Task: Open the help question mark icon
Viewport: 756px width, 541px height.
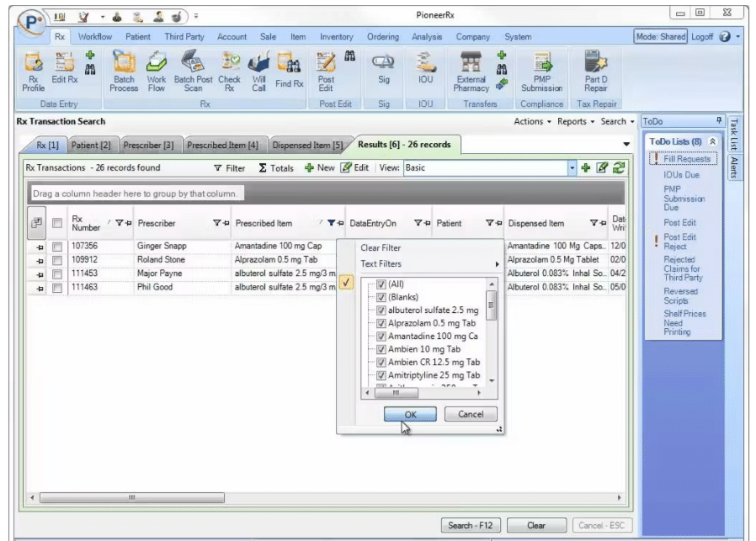Action: click(724, 37)
